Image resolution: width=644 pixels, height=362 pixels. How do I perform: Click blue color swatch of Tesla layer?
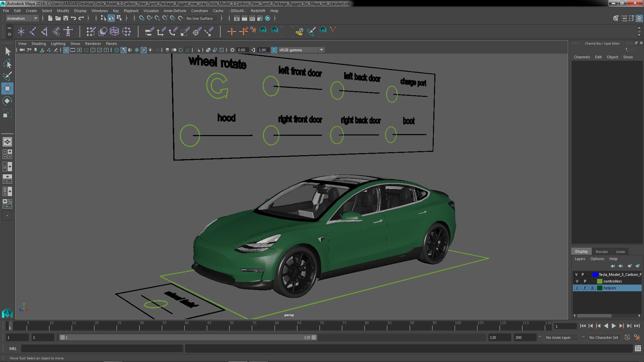(595, 275)
